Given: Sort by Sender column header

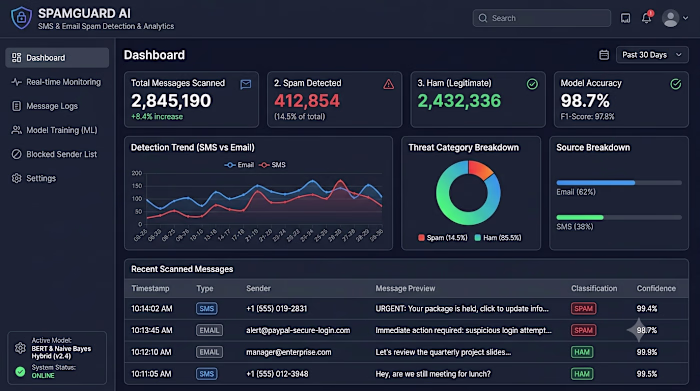Looking at the screenshot, I should [258, 288].
